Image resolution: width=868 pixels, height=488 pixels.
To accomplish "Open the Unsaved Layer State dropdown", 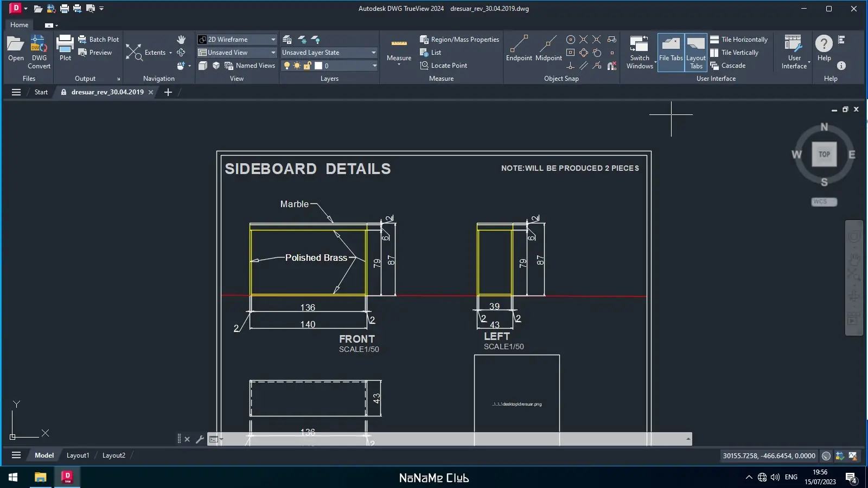I will pyautogui.click(x=373, y=53).
